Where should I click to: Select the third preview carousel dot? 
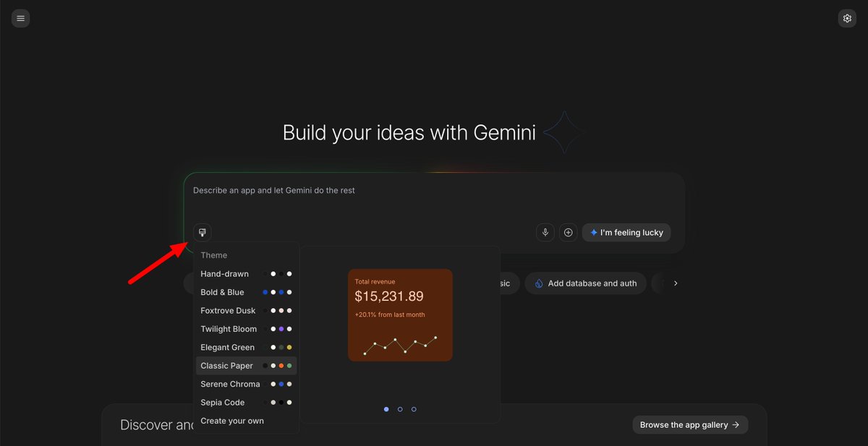coord(414,409)
